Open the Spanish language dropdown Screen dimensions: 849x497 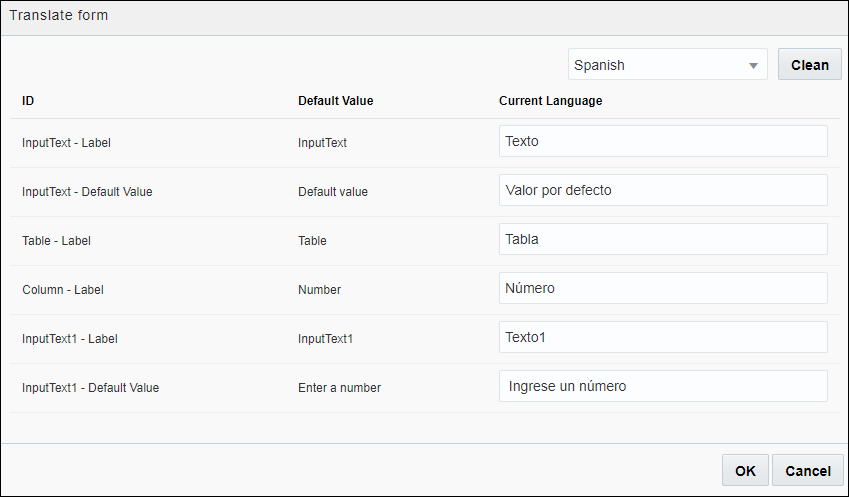pyautogui.click(x=667, y=65)
